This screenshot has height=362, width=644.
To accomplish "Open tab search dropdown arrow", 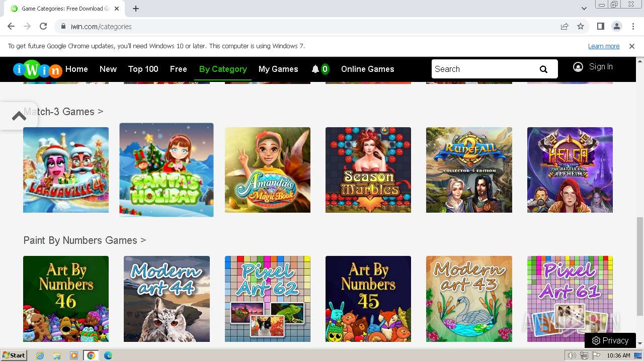I will click(x=584, y=9).
